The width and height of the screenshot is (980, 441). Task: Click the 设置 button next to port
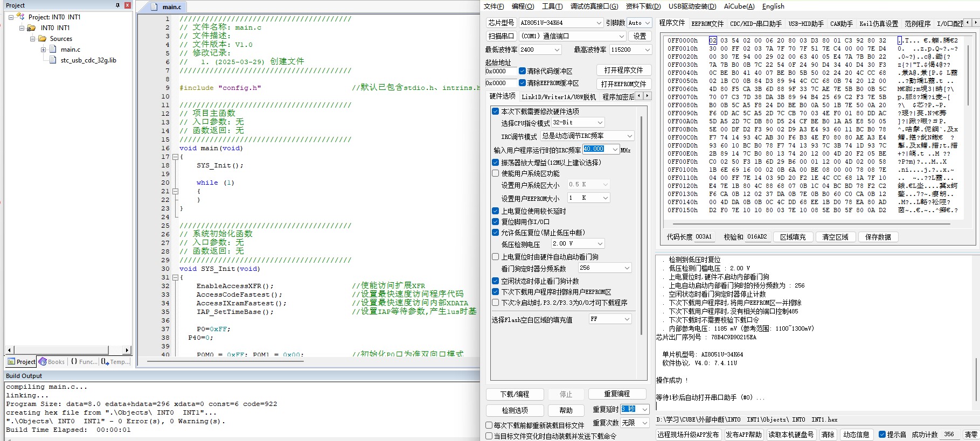640,36
